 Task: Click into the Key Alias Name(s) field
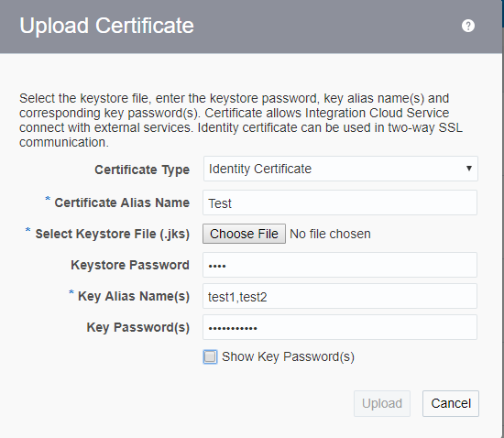click(340, 296)
